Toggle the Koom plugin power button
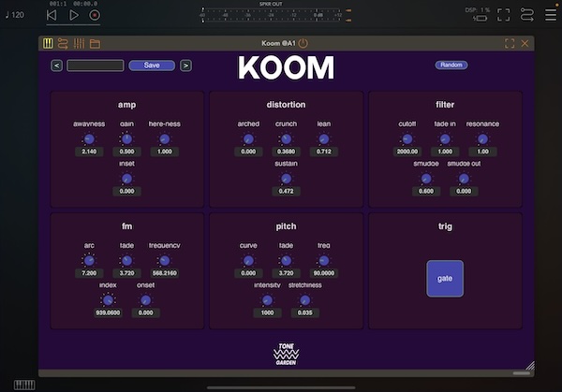This screenshot has width=562, height=392. [303, 43]
